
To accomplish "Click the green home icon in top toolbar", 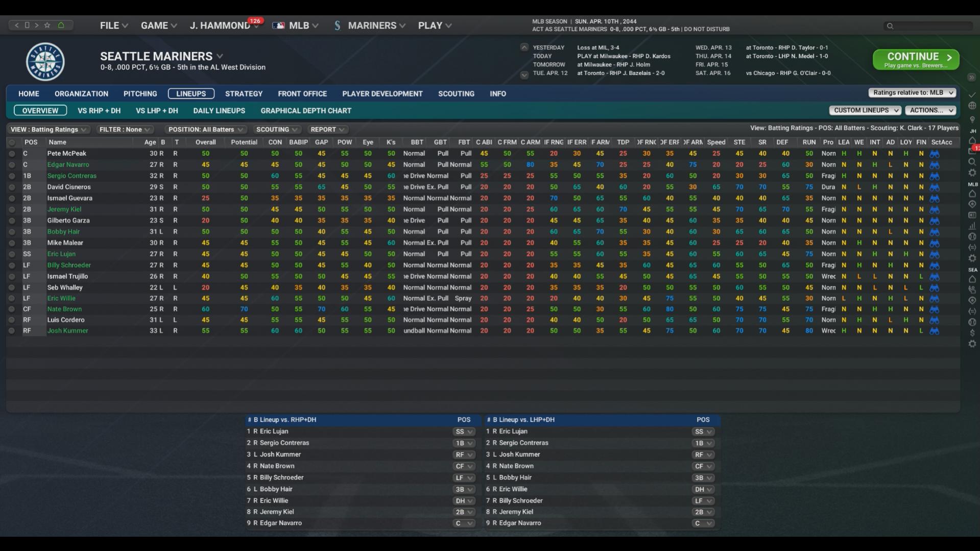I will (x=61, y=25).
